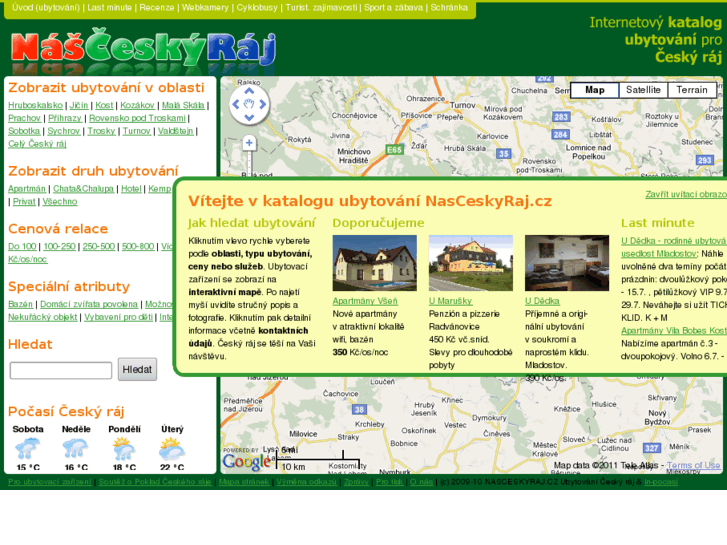Image resolution: width=727 pixels, height=545 pixels.
Task: Pan the map down with the arrow
Action: (249, 117)
